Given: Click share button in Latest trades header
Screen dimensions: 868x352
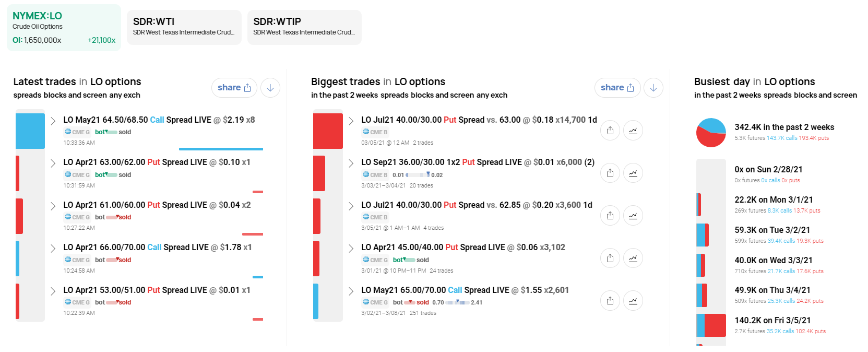Looking at the screenshot, I should [x=234, y=88].
